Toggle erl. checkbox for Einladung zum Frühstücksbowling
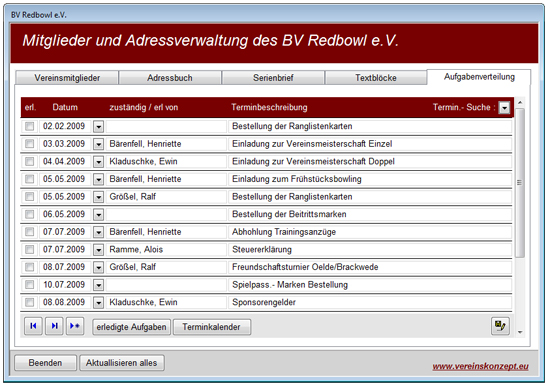This screenshot has height=388, width=550. 30,179
